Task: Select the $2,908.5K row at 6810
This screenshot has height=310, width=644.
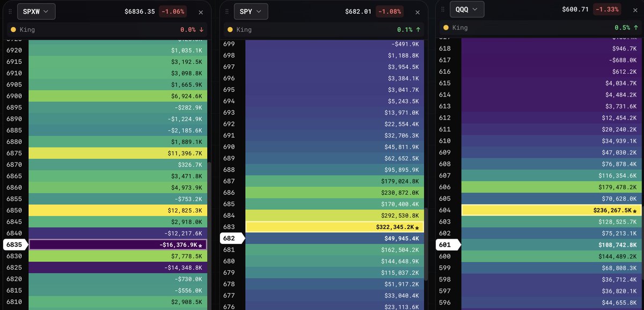Action: (x=118, y=302)
